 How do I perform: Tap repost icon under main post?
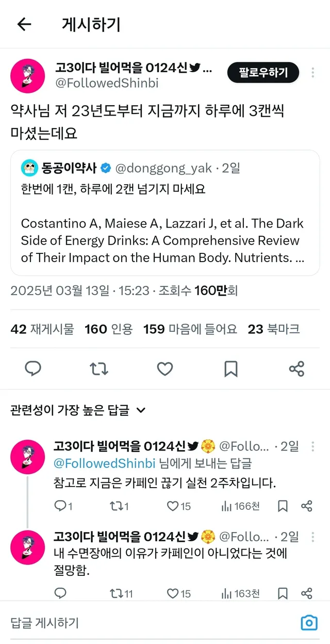pyautogui.click(x=99, y=368)
